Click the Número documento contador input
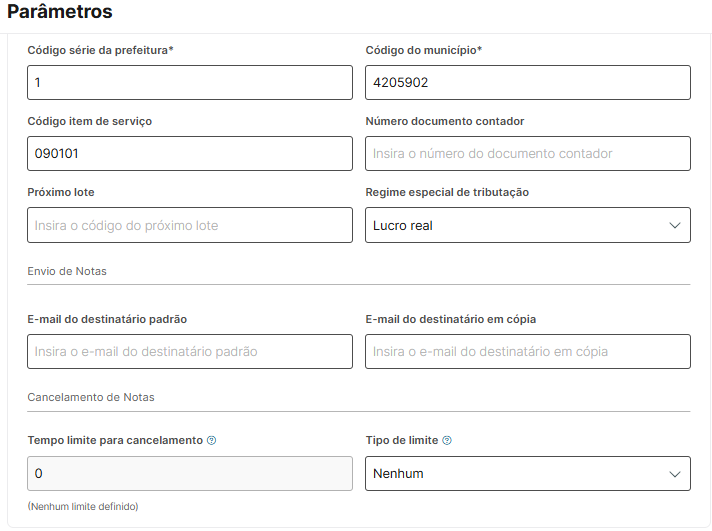Screen dimensions: 712x531 [527, 154]
